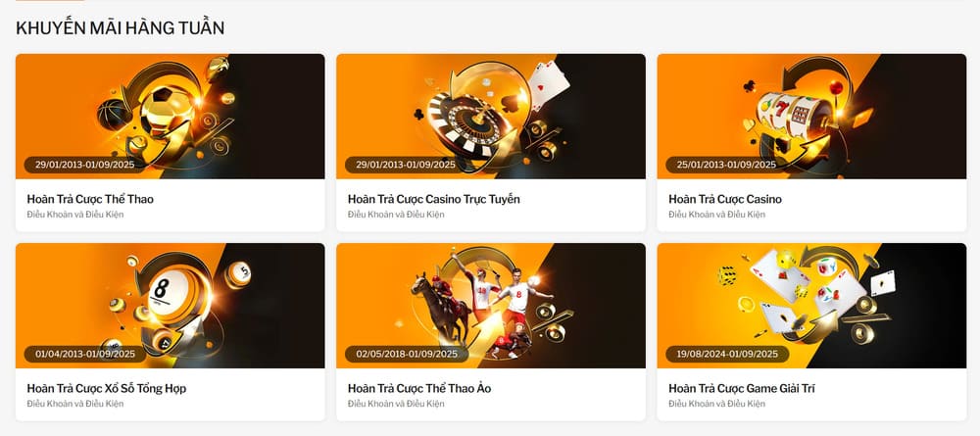Open Điều Khoản và Điều Kiện under Game Giải Trí
Screen dimensions: 980x436
pyautogui.click(x=717, y=404)
